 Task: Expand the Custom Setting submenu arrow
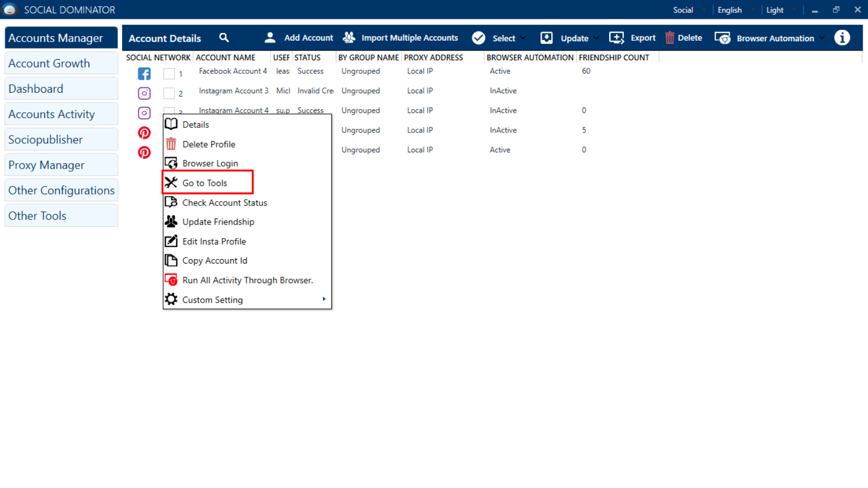[x=324, y=299]
